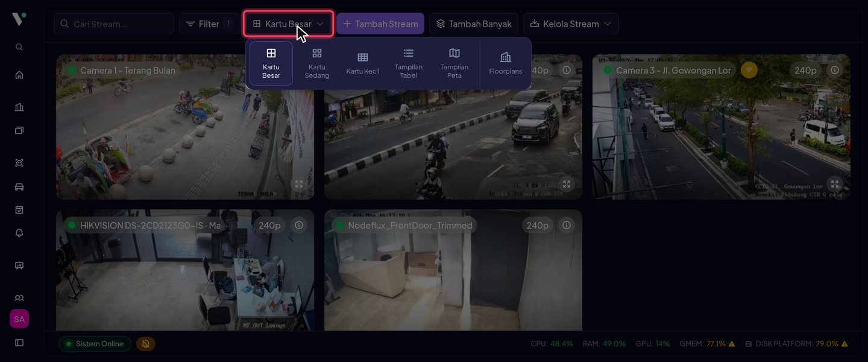Click the Tambah Stream button
The width and height of the screenshot is (868, 362).
380,24
